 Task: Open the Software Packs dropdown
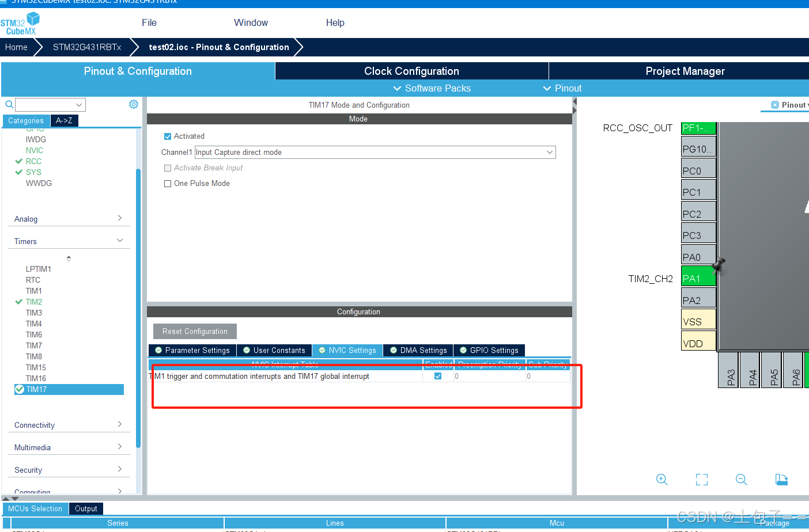pyautogui.click(x=432, y=88)
